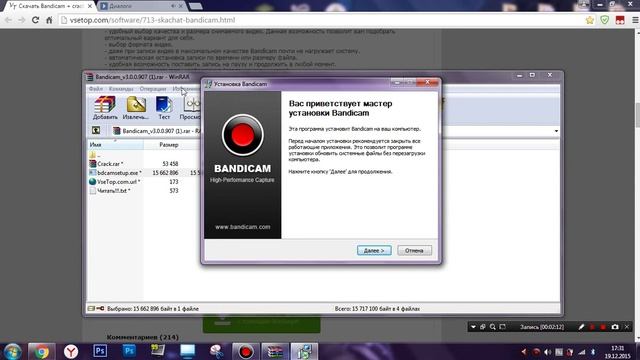Click WinRAR status bar key icon
The height and width of the screenshot is (360, 640).
tap(100, 309)
